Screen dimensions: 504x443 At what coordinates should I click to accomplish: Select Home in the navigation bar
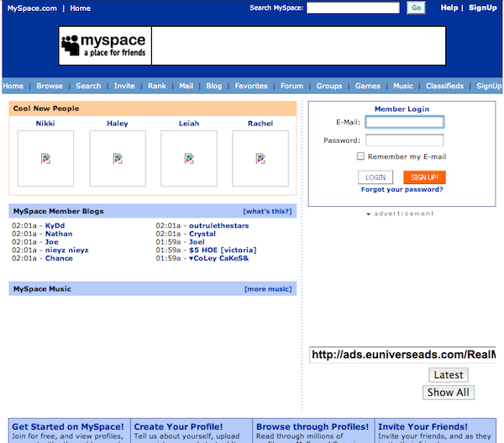click(x=13, y=86)
